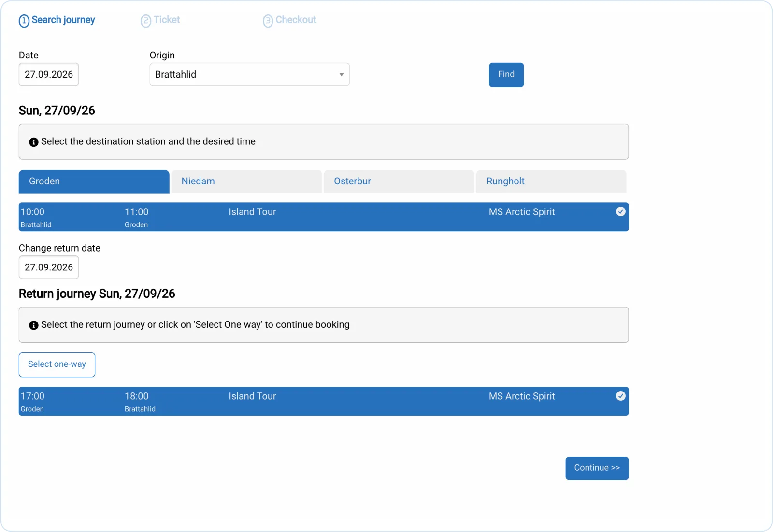Open the Origin dropdown showing Brattahlid

tap(249, 74)
